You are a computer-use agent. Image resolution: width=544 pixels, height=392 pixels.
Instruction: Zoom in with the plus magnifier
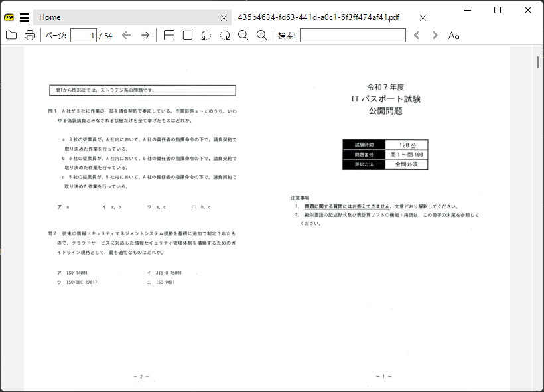tap(262, 35)
